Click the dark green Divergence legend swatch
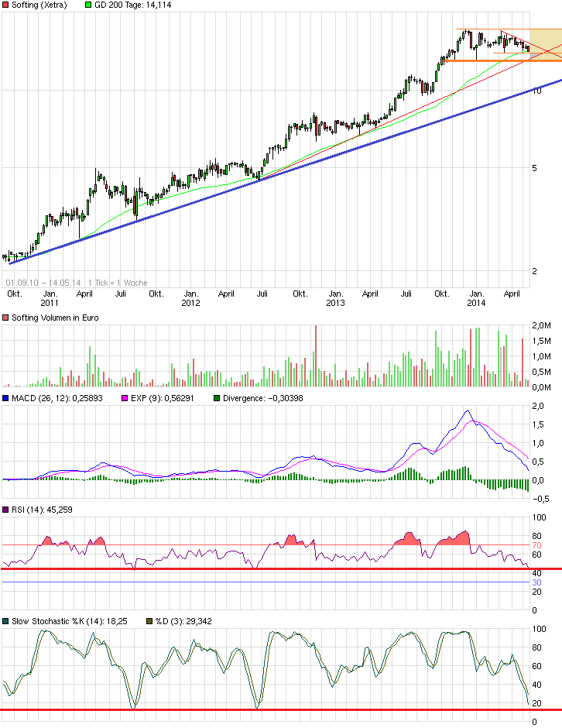Image resolution: width=562 pixels, height=728 pixels. (x=217, y=398)
